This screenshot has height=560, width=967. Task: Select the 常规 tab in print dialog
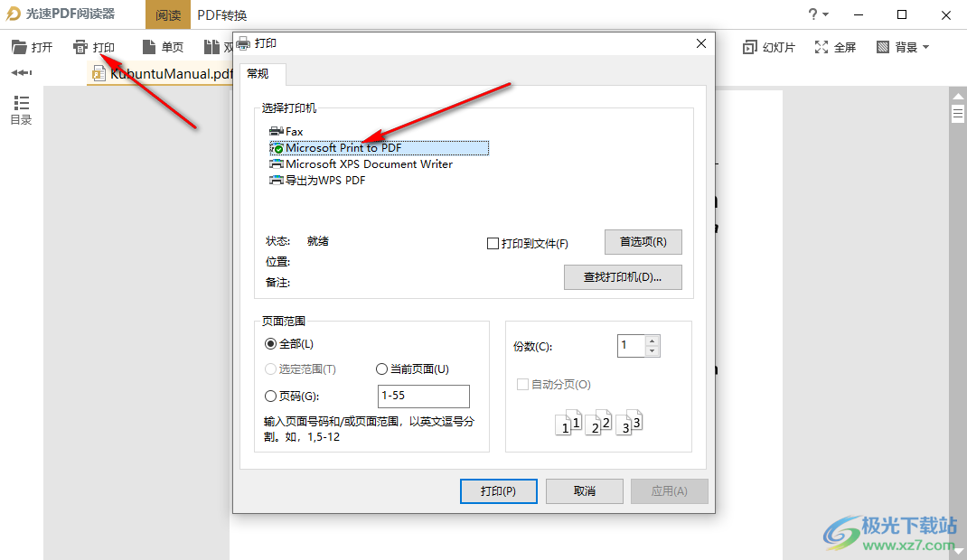click(x=258, y=73)
